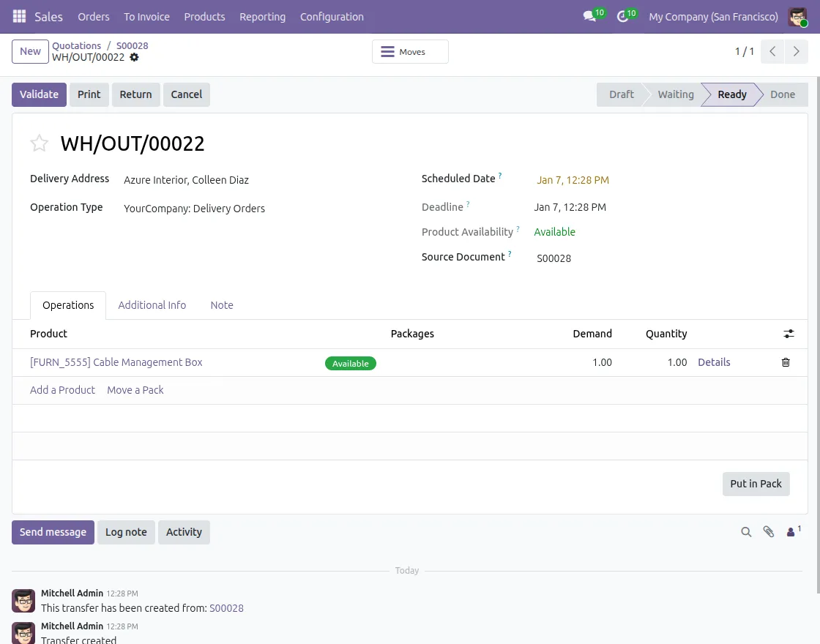Screen dimensions: 820x644
Task: Switch to the Additional Info tab
Action: (x=152, y=305)
